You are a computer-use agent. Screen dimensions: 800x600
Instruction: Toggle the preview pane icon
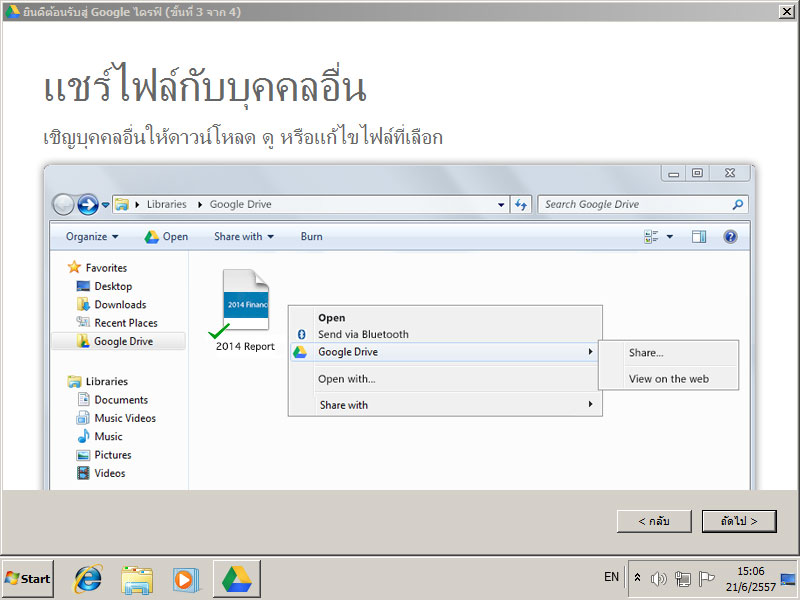click(x=699, y=237)
